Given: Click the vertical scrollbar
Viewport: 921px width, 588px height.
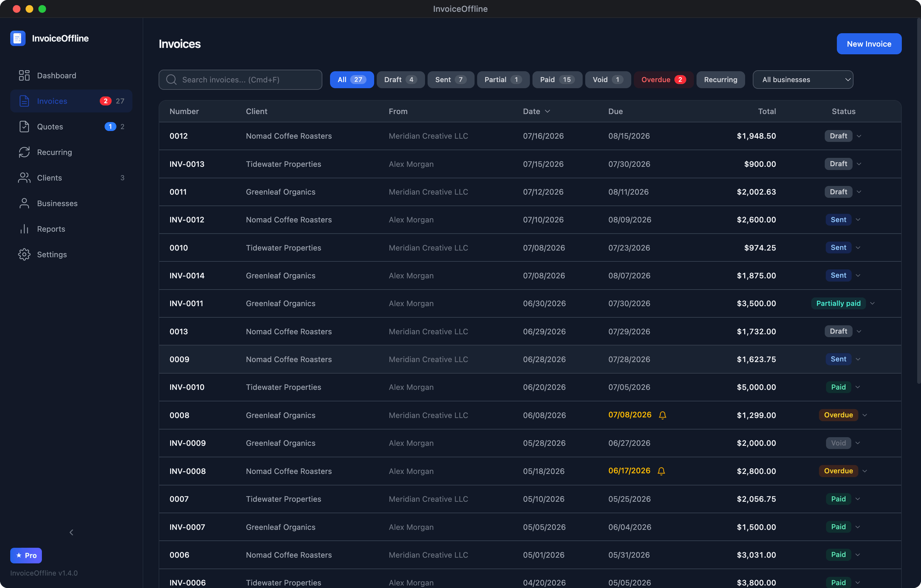Looking at the screenshot, I should coord(919,201).
